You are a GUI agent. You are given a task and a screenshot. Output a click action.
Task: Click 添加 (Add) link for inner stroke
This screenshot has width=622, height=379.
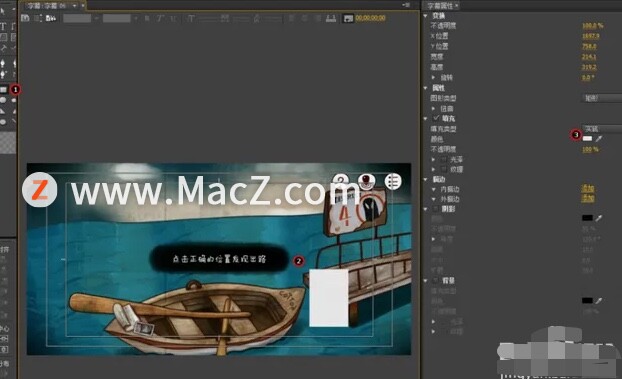pyautogui.click(x=587, y=188)
